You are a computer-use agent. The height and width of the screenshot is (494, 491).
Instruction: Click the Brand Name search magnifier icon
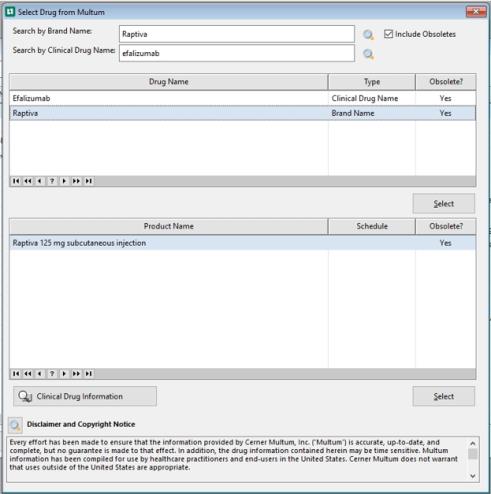tap(368, 34)
